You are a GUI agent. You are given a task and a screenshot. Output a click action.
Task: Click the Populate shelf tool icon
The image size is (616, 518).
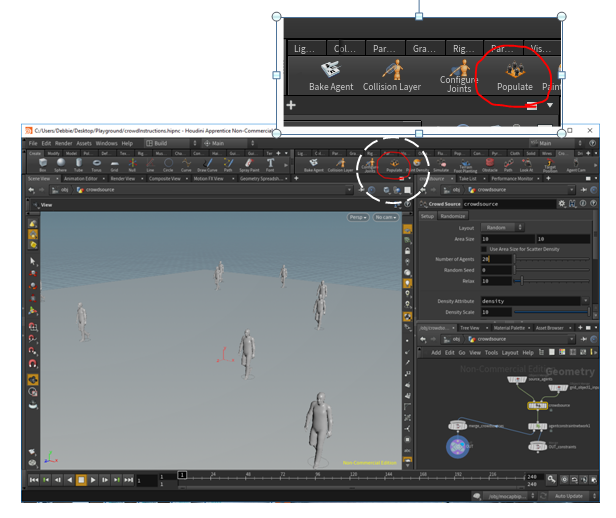517,71
